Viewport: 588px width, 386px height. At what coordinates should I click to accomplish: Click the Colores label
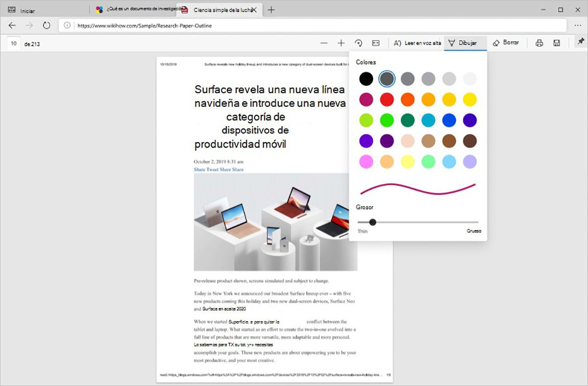tap(366, 62)
